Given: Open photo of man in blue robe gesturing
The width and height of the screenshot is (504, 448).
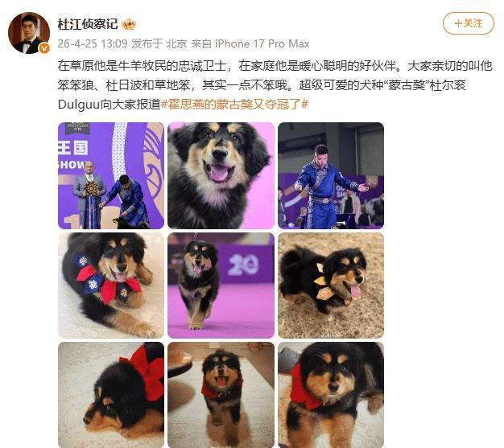Looking at the screenshot, I should (x=331, y=175).
